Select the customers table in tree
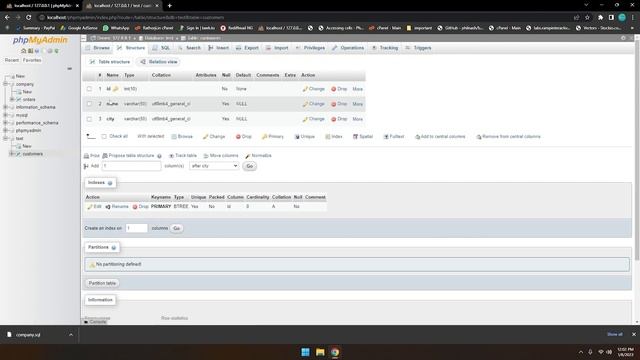The width and height of the screenshot is (640, 360). coord(33,154)
